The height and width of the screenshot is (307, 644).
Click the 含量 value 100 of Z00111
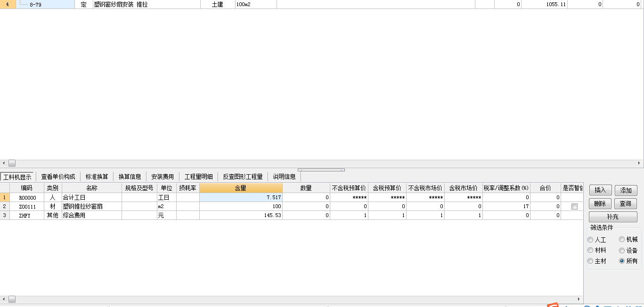pyautogui.click(x=241, y=206)
